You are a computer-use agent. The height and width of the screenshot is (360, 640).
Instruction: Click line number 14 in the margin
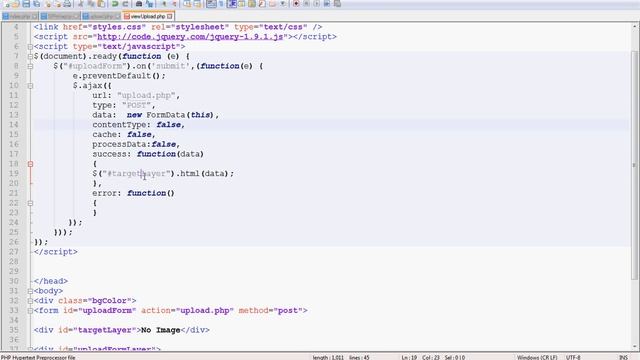[x=14, y=125]
